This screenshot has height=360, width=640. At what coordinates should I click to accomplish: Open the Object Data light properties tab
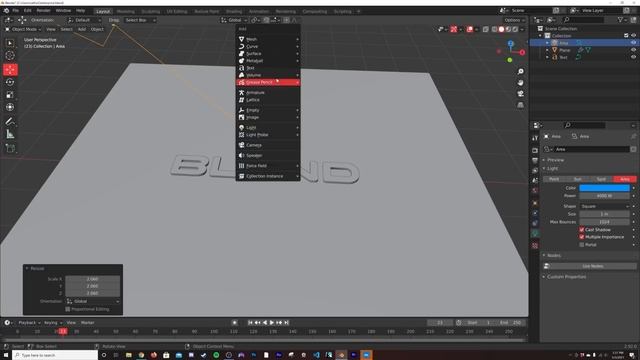click(x=535, y=233)
